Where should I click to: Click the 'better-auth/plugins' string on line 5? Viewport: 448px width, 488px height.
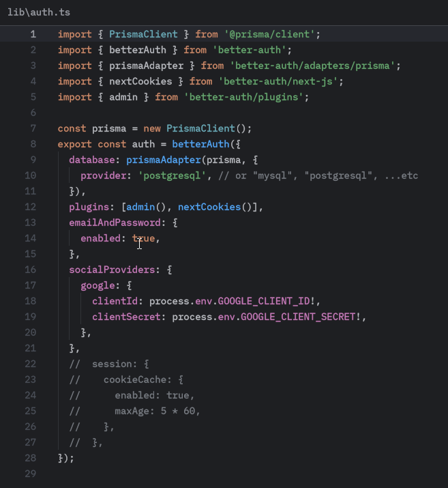click(243, 97)
